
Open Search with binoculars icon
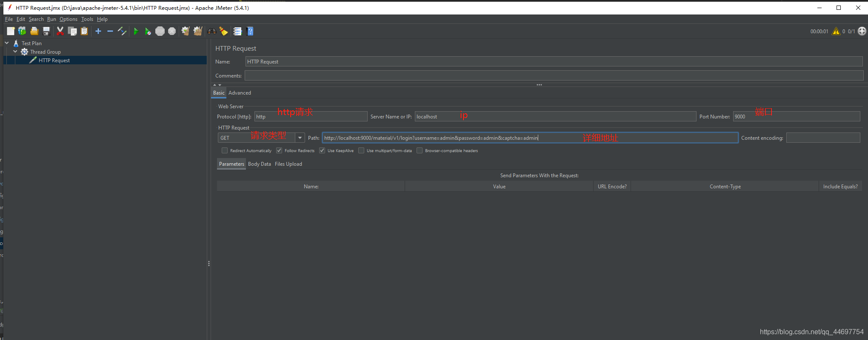tap(212, 31)
